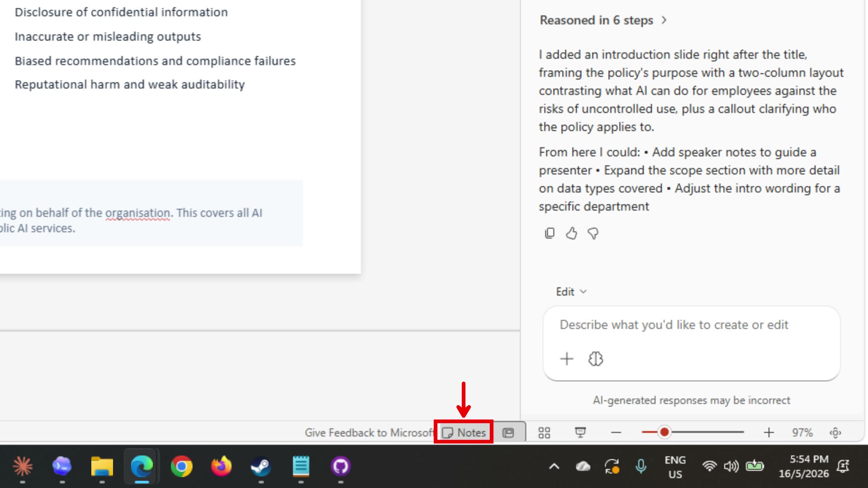Switch to Microsoft Edge in taskbar

click(142, 466)
